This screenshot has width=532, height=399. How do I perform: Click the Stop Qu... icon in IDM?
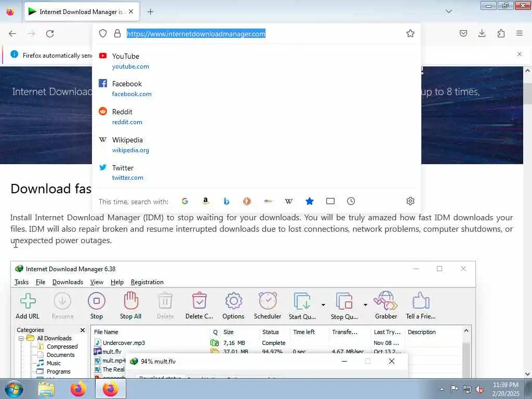coord(344,301)
